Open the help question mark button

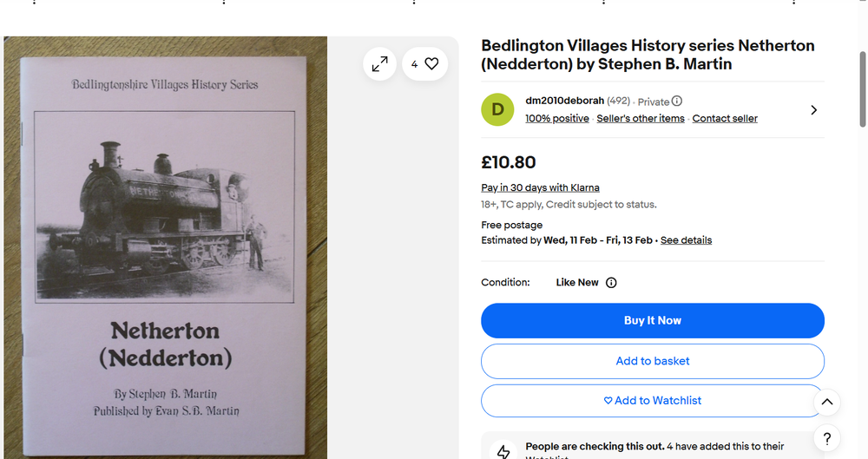(826, 438)
